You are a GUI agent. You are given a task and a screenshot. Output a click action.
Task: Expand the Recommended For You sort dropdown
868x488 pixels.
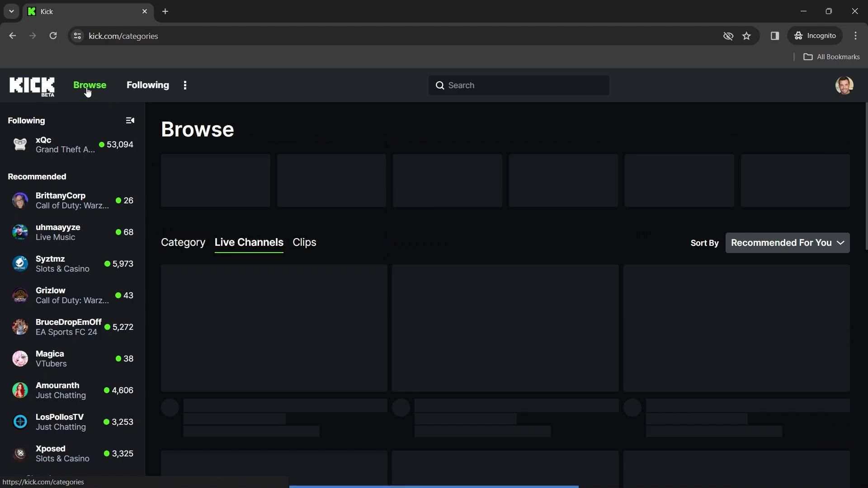pos(787,243)
